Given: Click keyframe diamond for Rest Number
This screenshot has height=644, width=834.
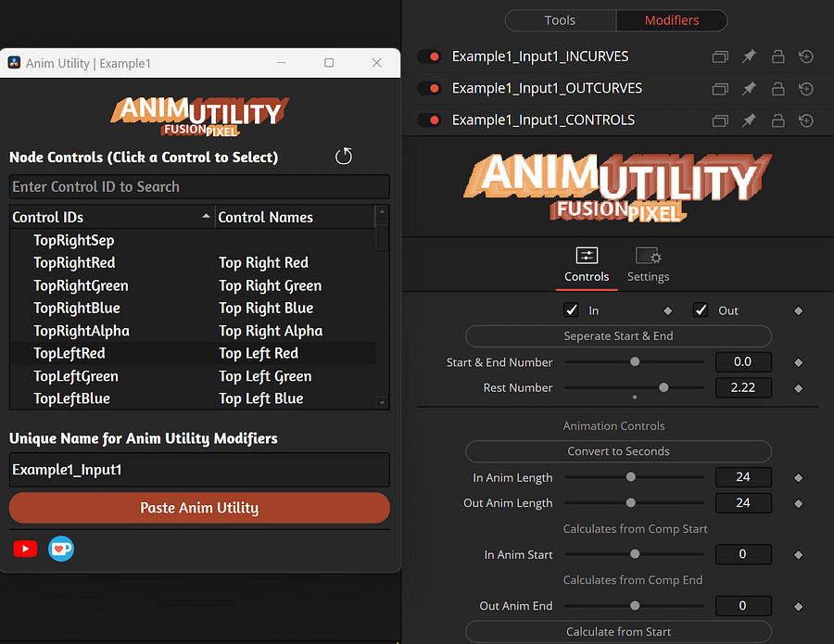Looking at the screenshot, I should [799, 389].
